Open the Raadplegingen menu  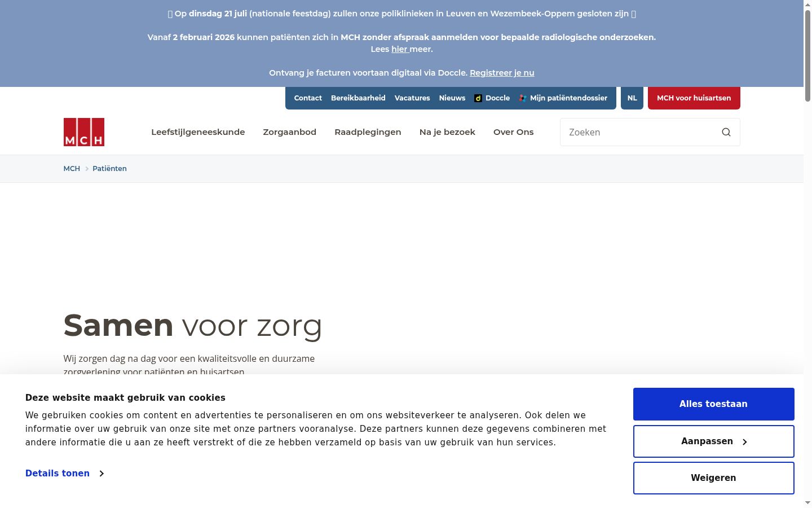(368, 132)
